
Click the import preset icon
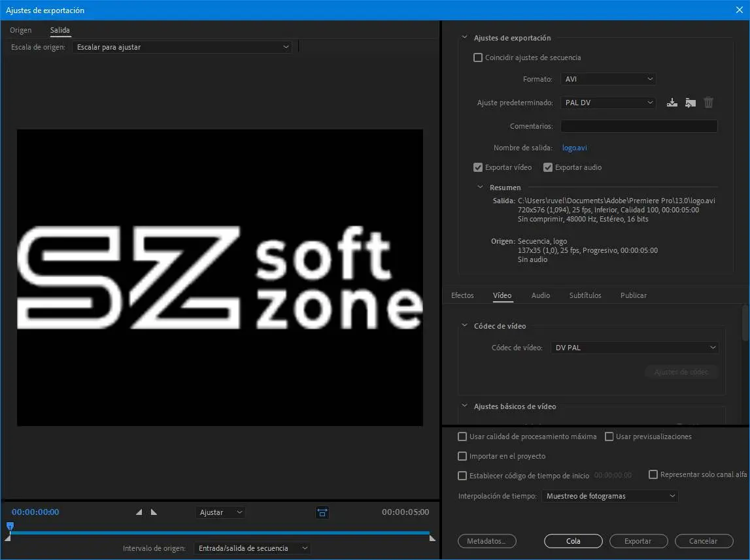click(x=690, y=103)
